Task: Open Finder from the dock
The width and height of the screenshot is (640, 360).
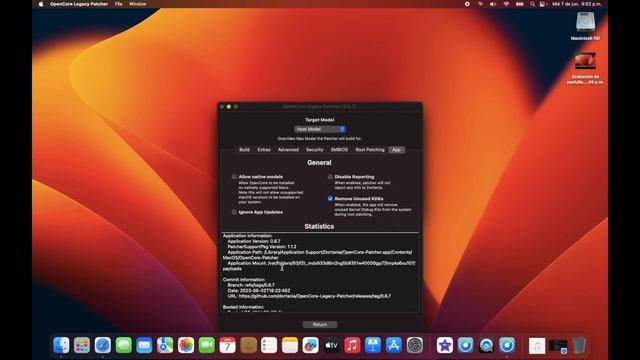Action: [61, 345]
